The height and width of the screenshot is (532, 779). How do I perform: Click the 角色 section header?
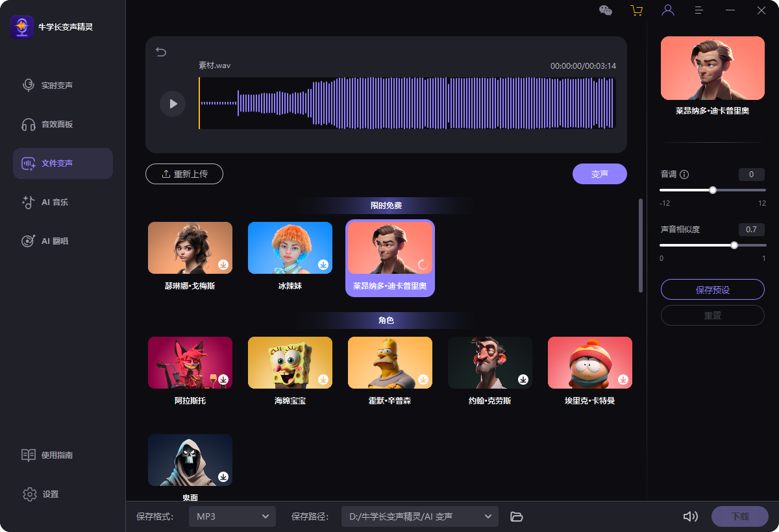point(386,320)
